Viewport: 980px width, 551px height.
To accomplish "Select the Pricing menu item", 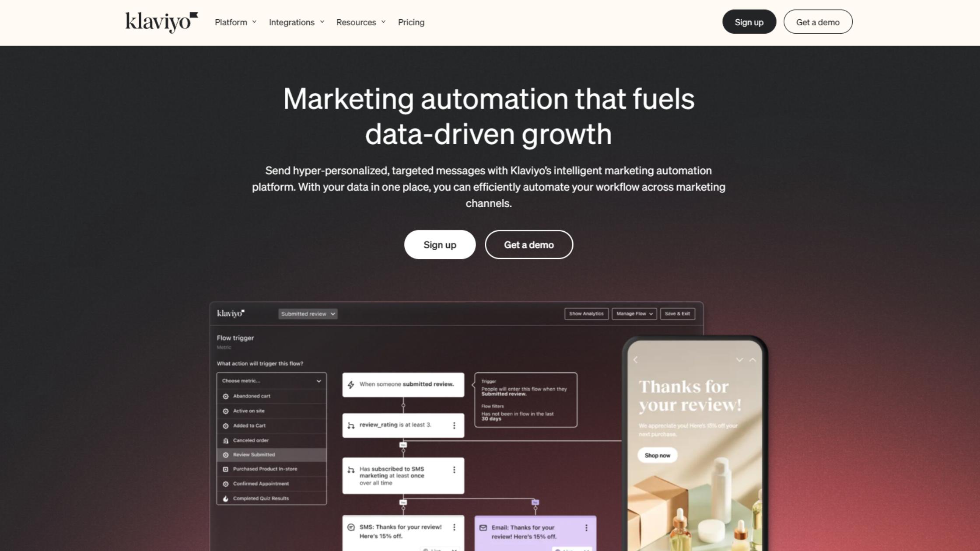I will point(411,21).
